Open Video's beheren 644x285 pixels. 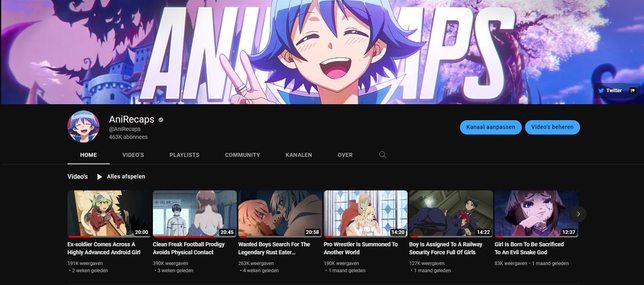[x=552, y=127]
